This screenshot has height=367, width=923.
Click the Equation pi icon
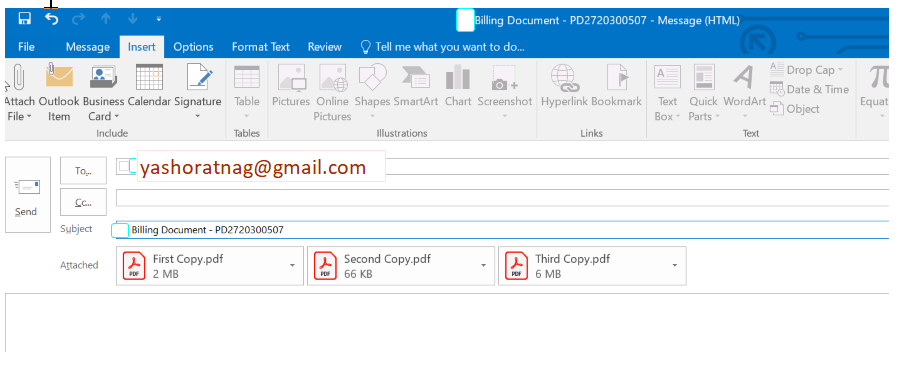click(x=878, y=77)
